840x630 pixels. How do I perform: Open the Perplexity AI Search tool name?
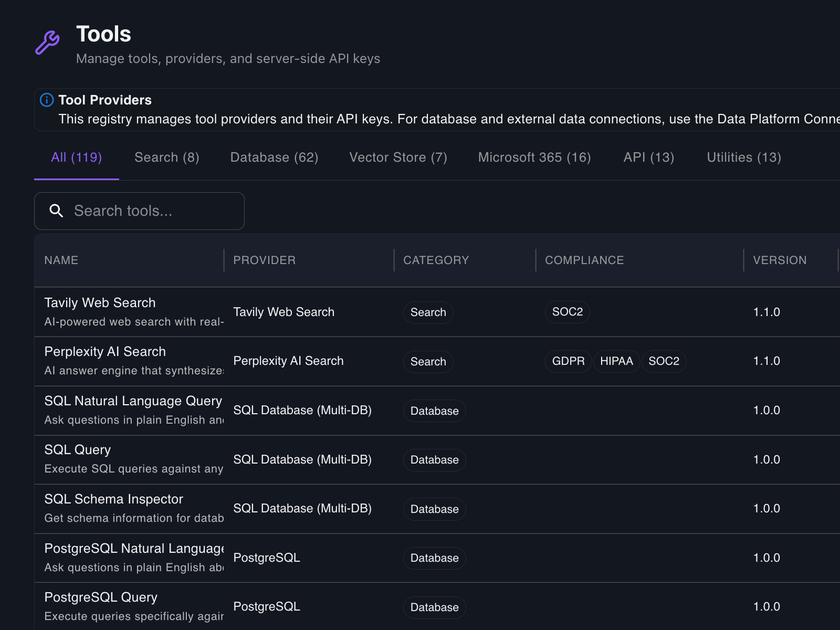(105, 352)
